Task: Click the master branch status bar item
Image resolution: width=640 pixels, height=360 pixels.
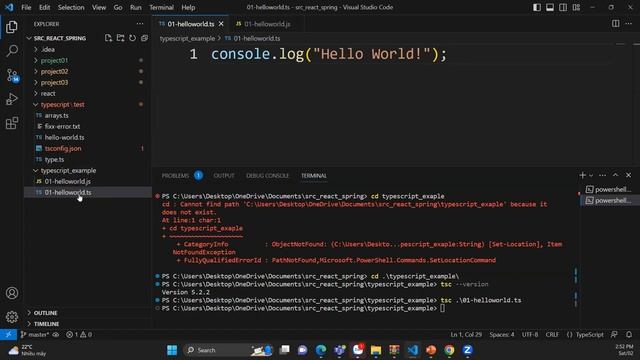Action: 35,335
